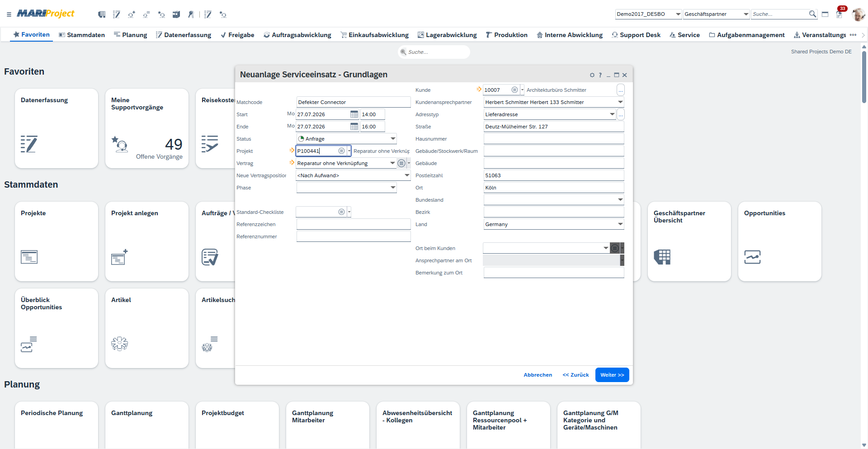Click the Projekt field lookup list icon
The width and height of the screenshot is (868, 449).
tap(342, 151)
